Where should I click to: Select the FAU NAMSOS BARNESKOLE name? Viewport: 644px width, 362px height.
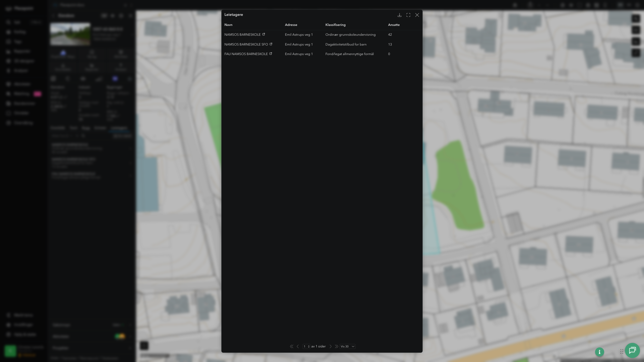pyautogui.click(x=246, y=54)
